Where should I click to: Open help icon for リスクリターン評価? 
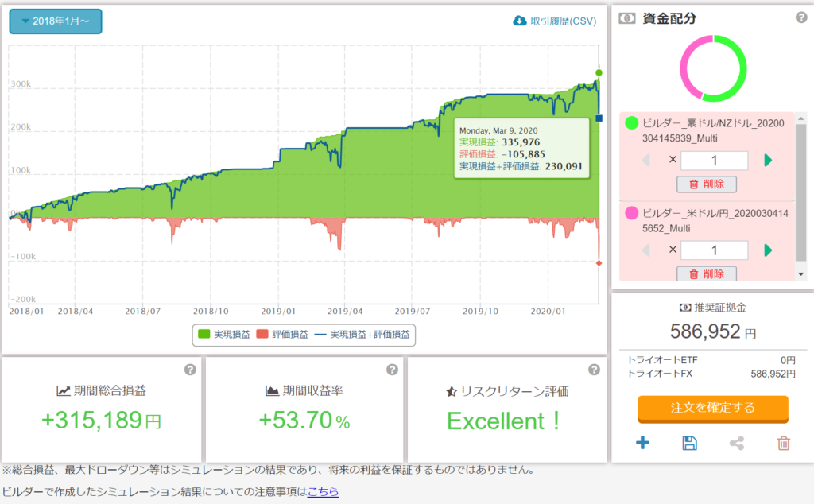pos(594,370)
